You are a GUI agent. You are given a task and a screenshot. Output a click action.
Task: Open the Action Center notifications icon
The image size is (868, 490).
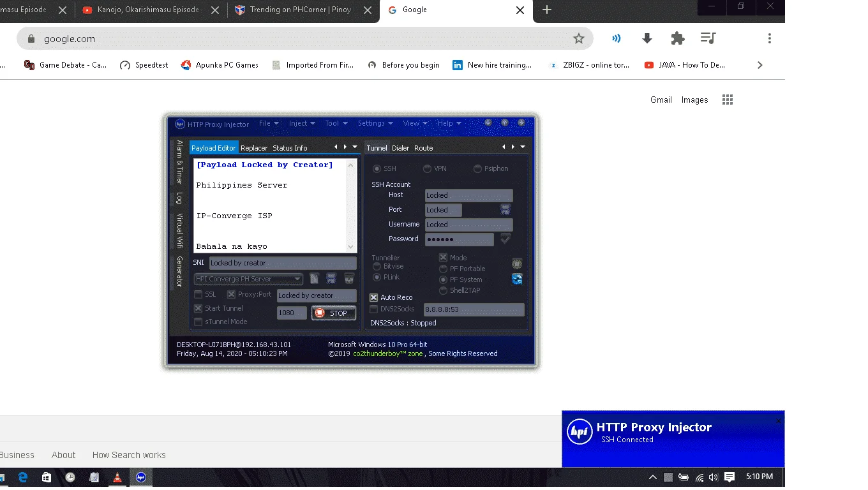coord(730,477)
